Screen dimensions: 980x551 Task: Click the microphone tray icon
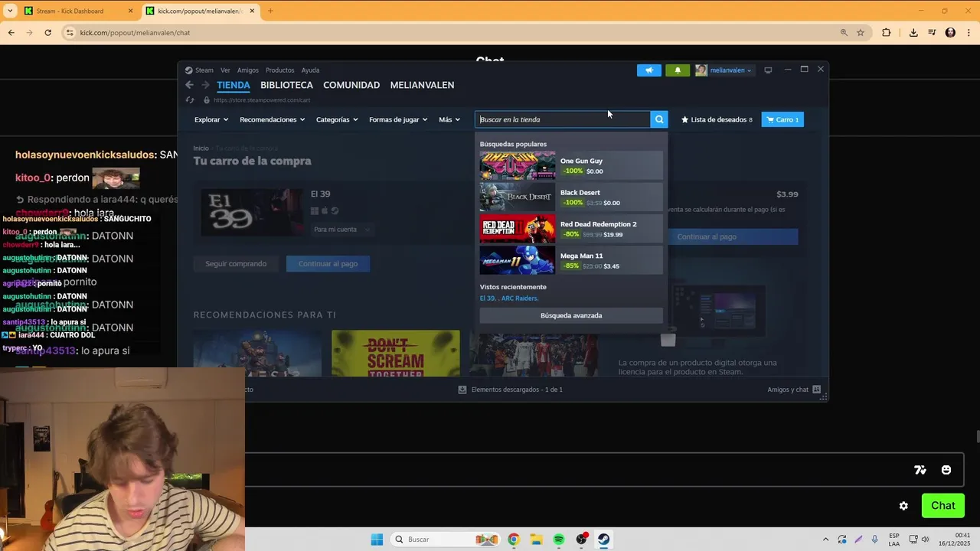[874, 540]
